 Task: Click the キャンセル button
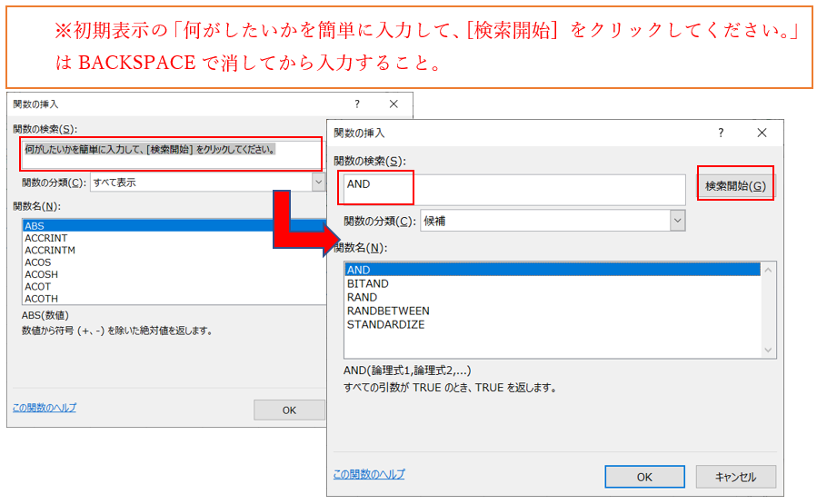(736, 477)
